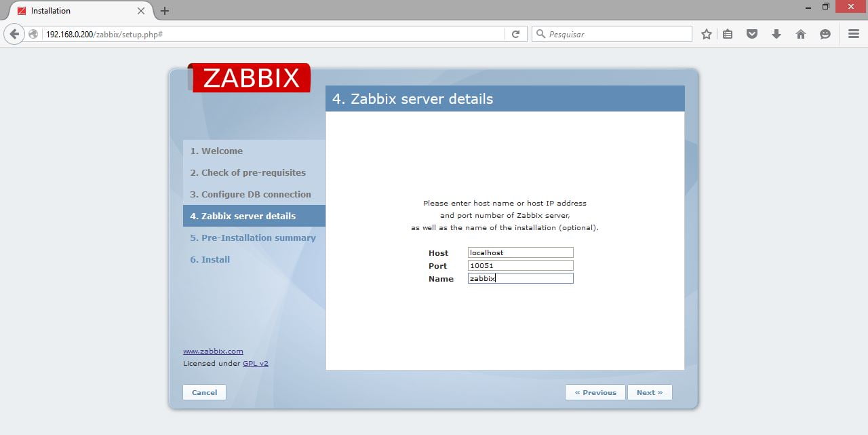The width and height of the screenshot is (868, 435).
Task: Go to step 3. Configure DB connection
Action: [251, 194]
